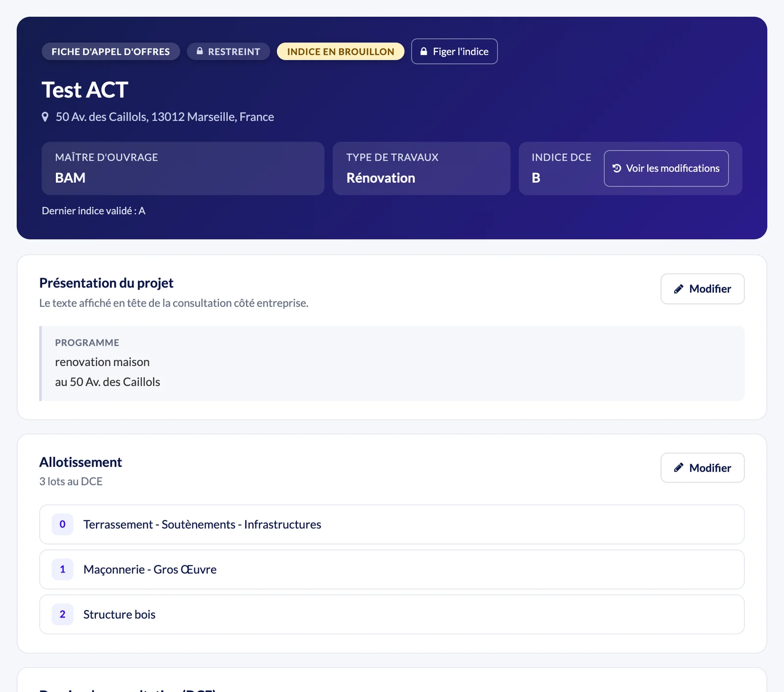Click the FICHE D'APPEL D'OFFRES badge
This screenshot has width=784, height=692.
click(x=111, y=51)
